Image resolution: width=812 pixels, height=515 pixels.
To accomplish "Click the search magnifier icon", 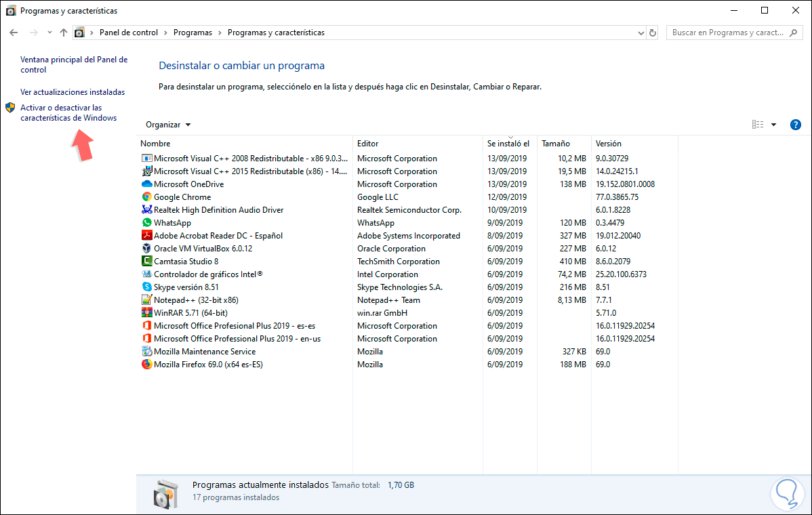I will [x=793, y=33].
